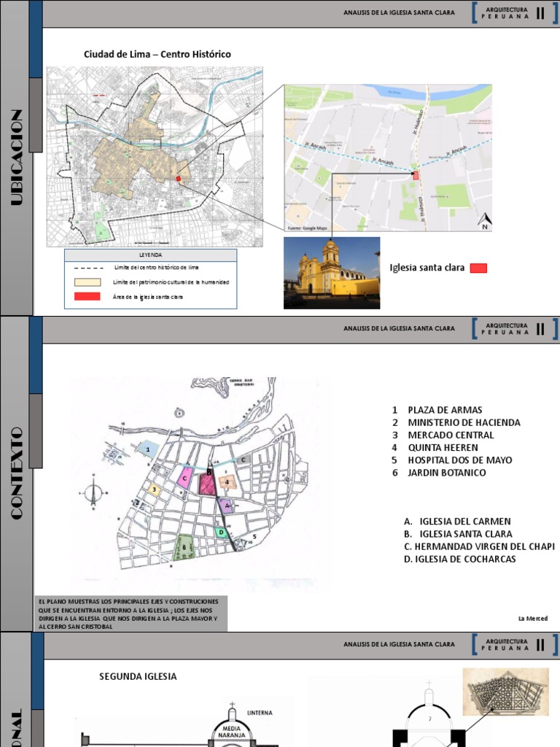
Task: Click the heading Ciudad de Lima – Centro Histórico
Action: pos(157,54)
